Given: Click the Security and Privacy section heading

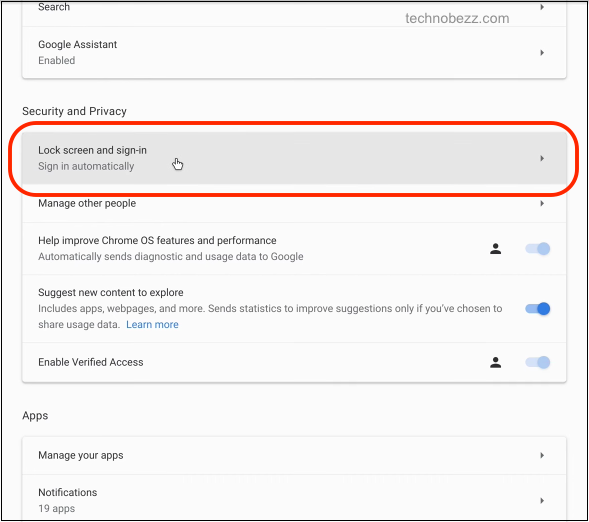Looking at the screenshot, I should 74,111.
